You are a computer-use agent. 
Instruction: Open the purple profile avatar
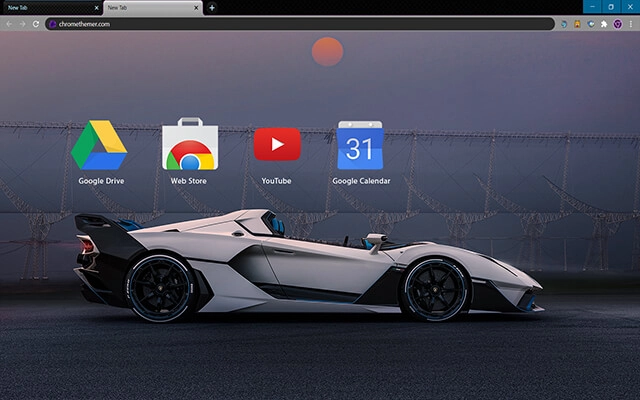(618, 24)
